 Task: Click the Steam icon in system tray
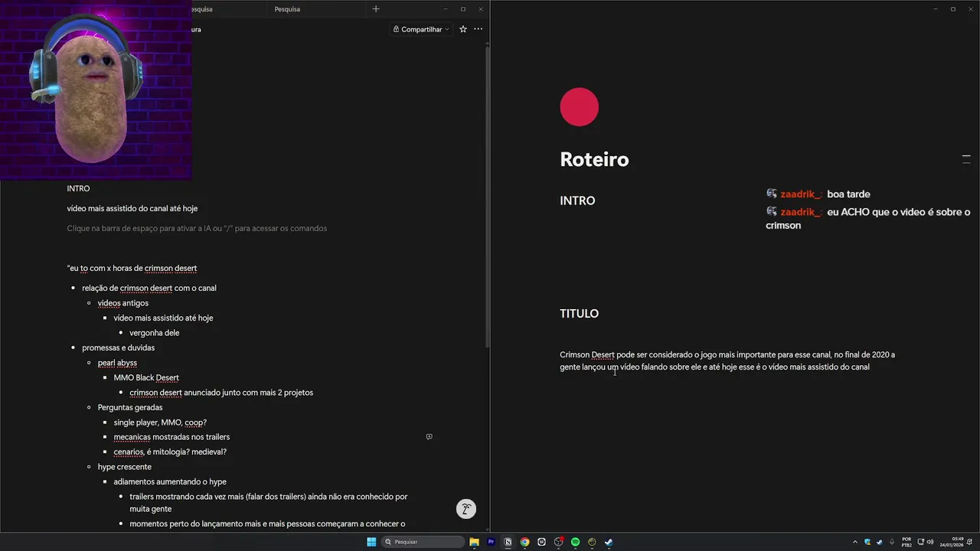879,542
